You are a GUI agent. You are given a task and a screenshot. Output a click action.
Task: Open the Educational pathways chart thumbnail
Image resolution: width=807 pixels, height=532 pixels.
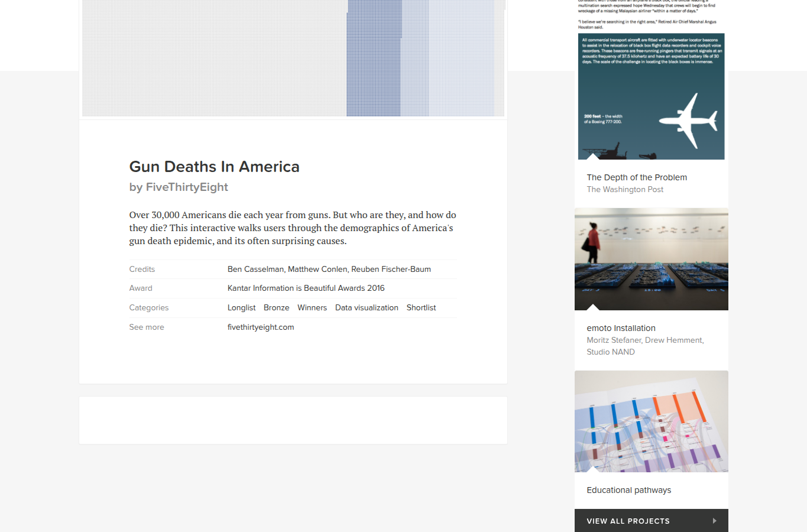click(651, 421)
